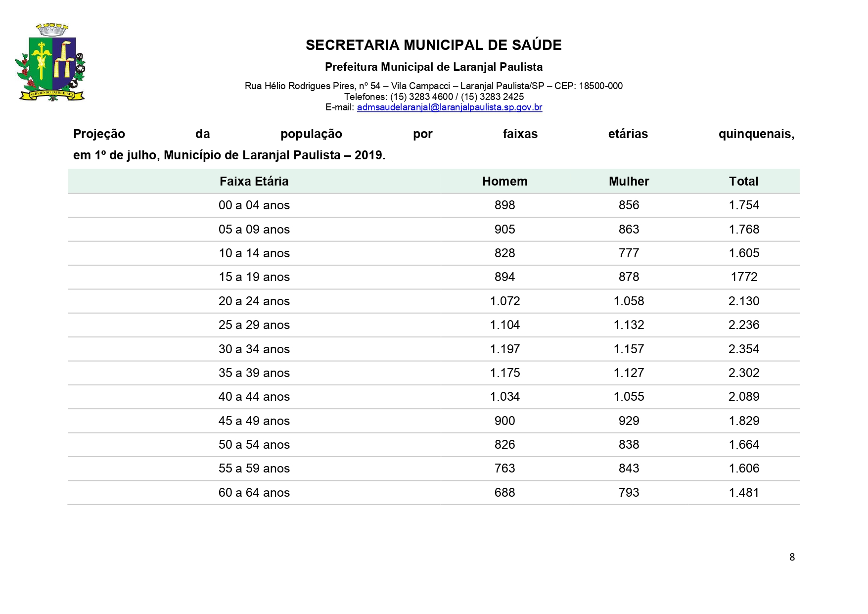The image size is (868, 614).
Task: Click the '10 a 14 anos' row label
Action: (254, 253)
